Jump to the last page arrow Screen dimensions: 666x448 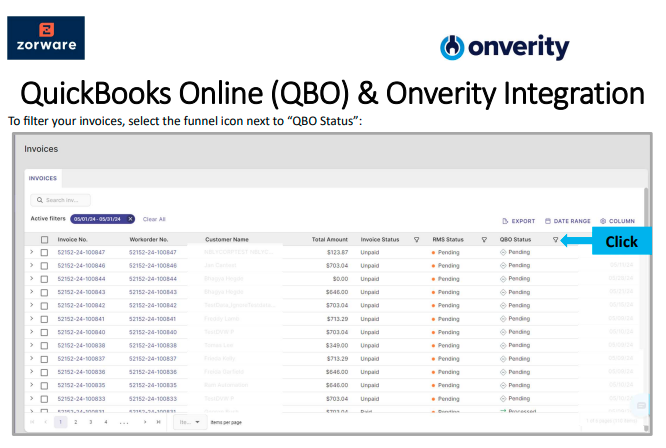158,423
